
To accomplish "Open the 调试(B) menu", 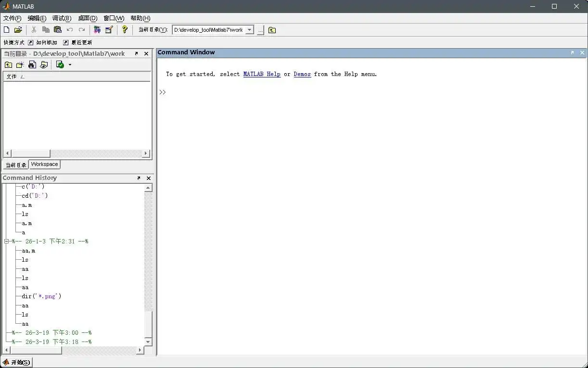I will pos(62,18).
